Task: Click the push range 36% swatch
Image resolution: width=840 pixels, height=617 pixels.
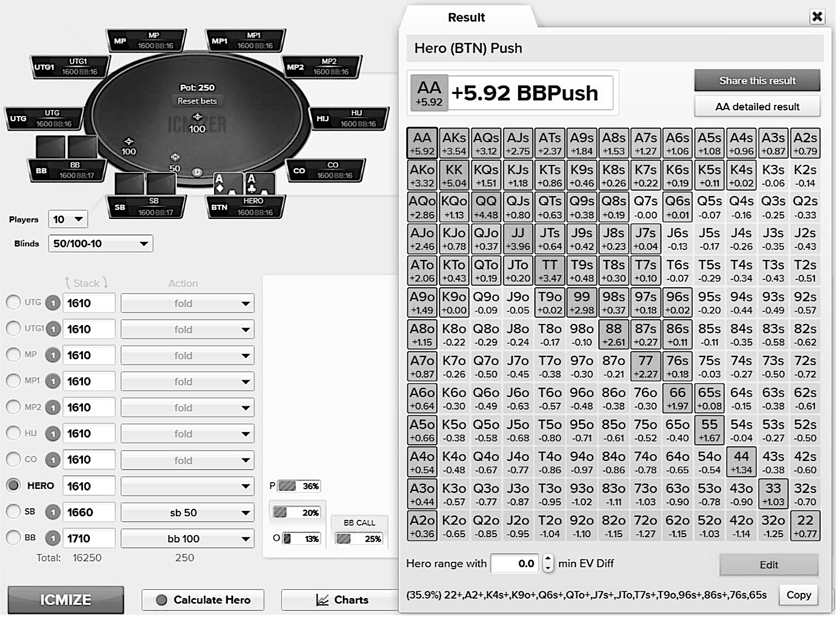Action: tap(287, 486)
